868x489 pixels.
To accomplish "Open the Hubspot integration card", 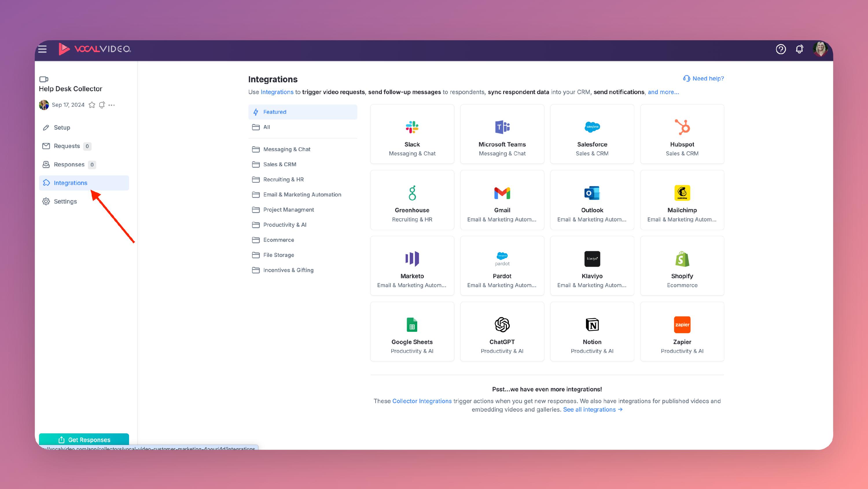I will pos(682,134).
